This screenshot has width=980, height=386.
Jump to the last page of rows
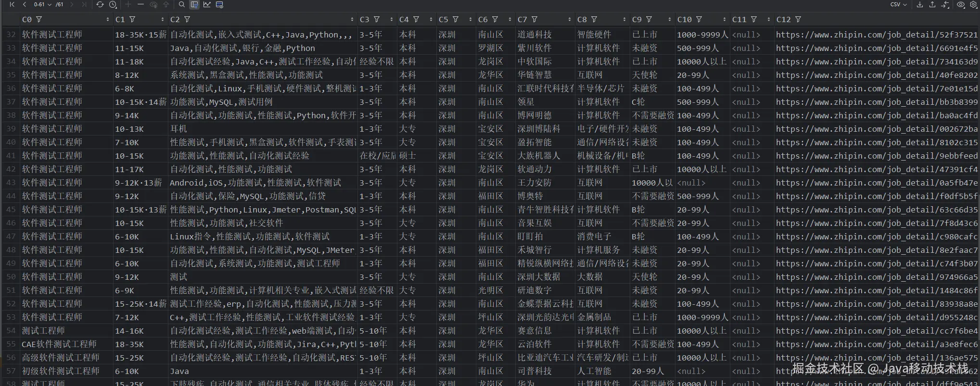pos(84,4)
